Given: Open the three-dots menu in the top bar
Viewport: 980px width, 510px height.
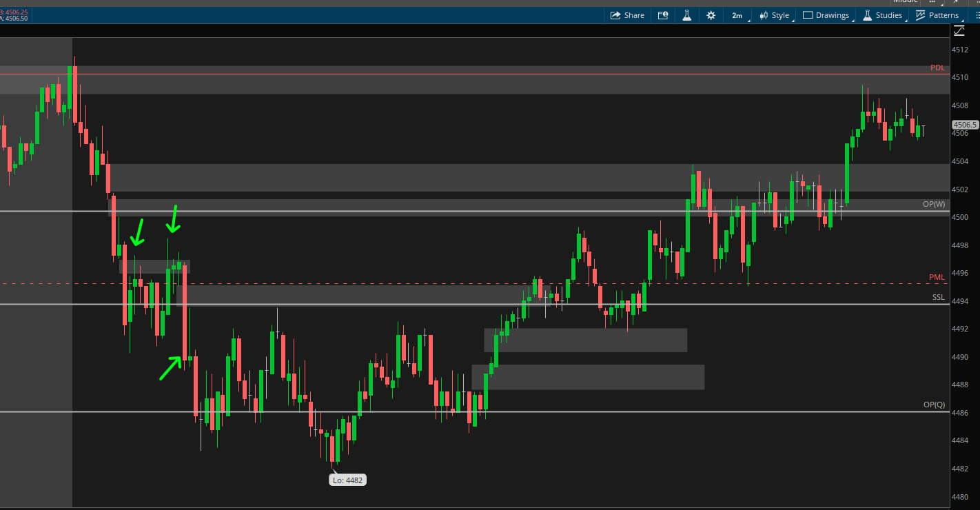Looking at the screenshot, I should point(932,2).
